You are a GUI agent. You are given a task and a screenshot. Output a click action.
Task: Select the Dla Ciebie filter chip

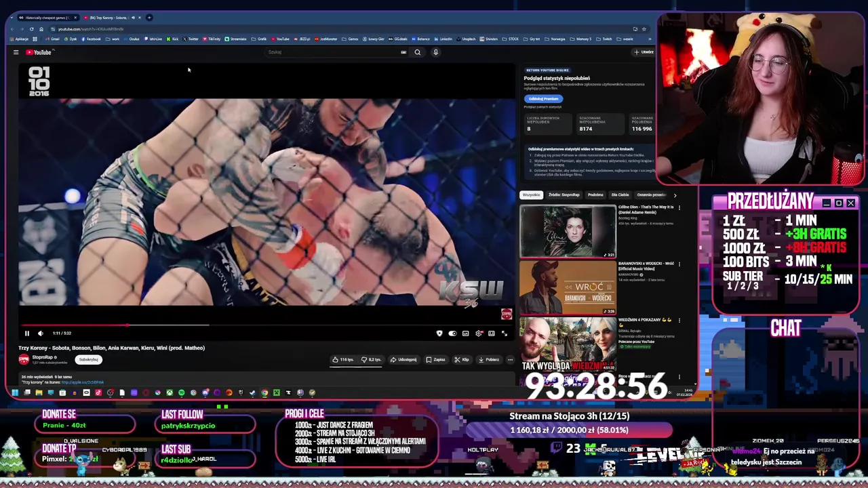click(x=620, y=195)
